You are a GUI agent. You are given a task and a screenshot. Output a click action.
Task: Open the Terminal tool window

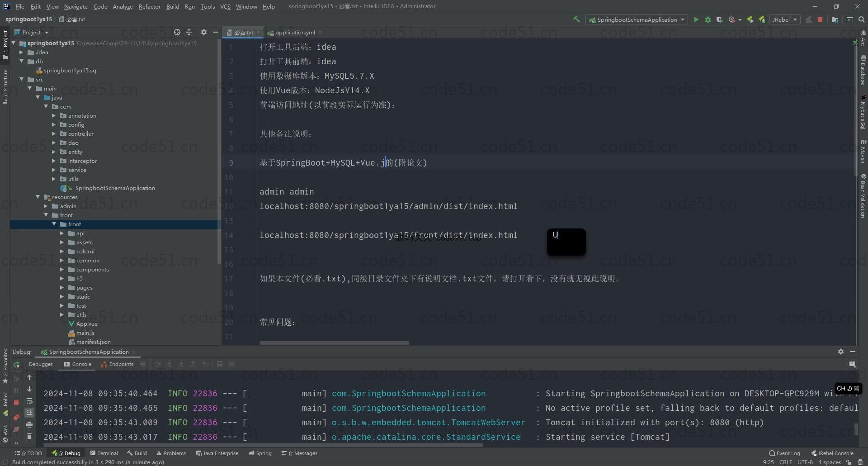[104, 453]
